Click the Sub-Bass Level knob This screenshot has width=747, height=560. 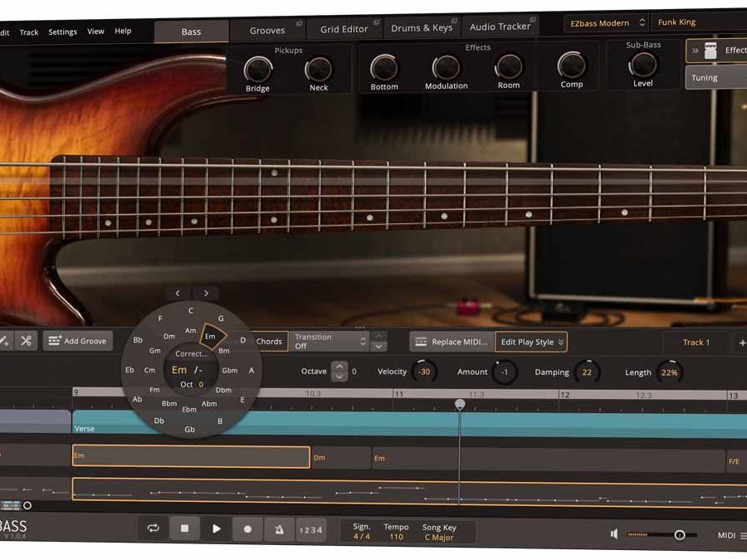642,64
